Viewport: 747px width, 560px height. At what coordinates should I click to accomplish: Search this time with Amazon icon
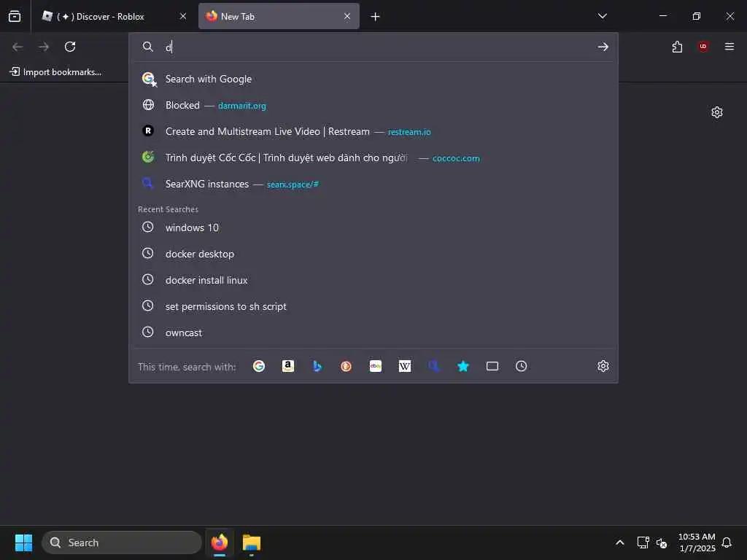click(287, 366)
